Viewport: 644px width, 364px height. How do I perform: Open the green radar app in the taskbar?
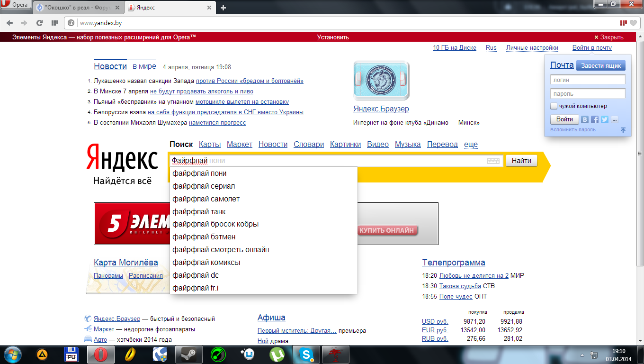pos(218,354)
